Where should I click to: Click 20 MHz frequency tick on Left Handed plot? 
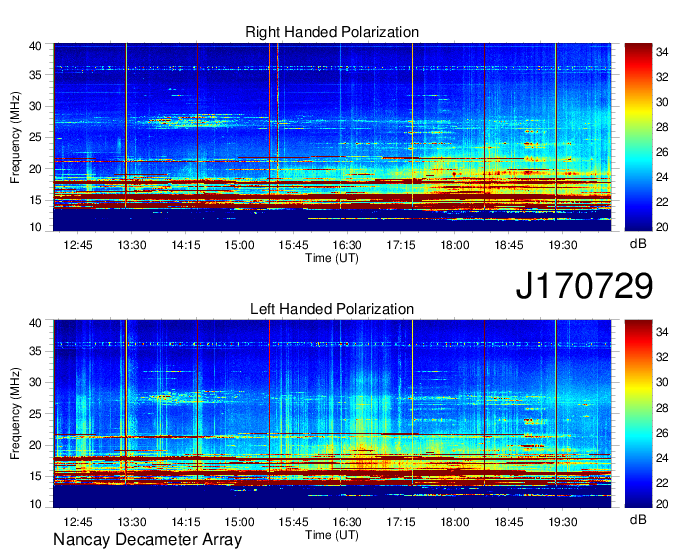pos(35,445)
